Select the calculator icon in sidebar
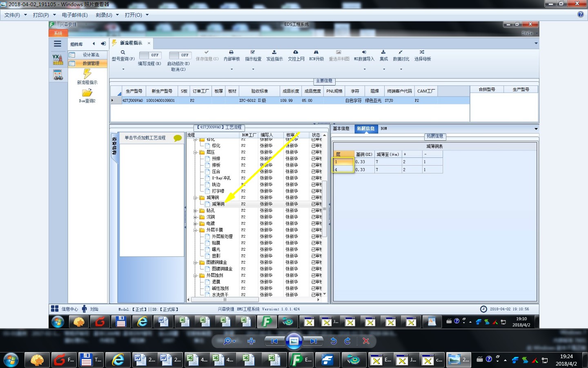Image resolution: width=588 pixels, height=368 pixels. tap(58, 75)
